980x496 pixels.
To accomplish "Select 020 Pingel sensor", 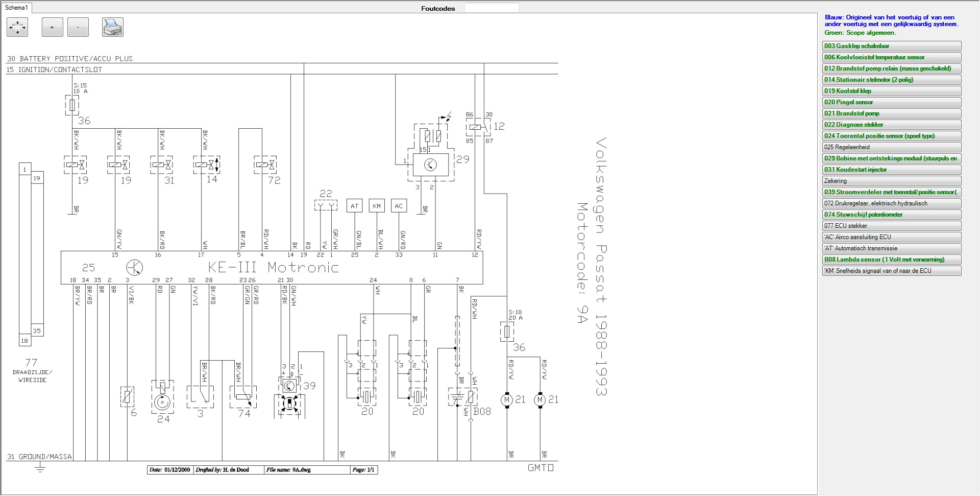I will (x=891, y=102).
